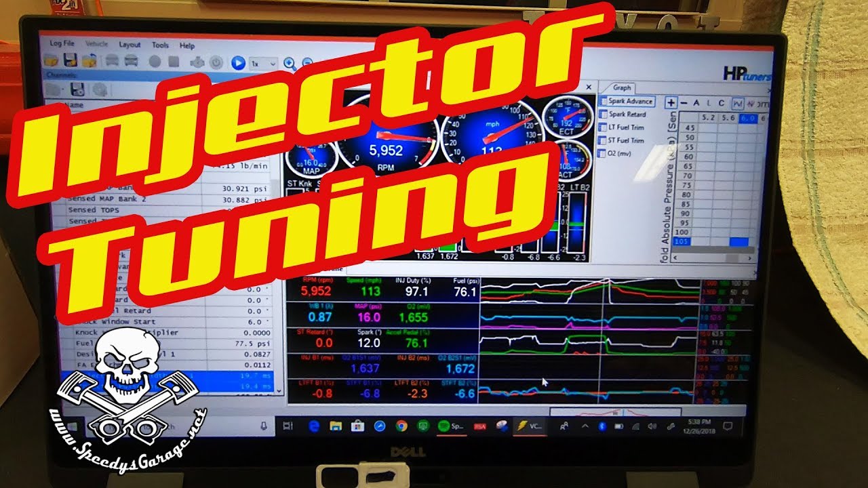Open the 1x playback speed dropdown
Image resolution: width=868 pixels, height=488 pixels.
coord(264,64)
